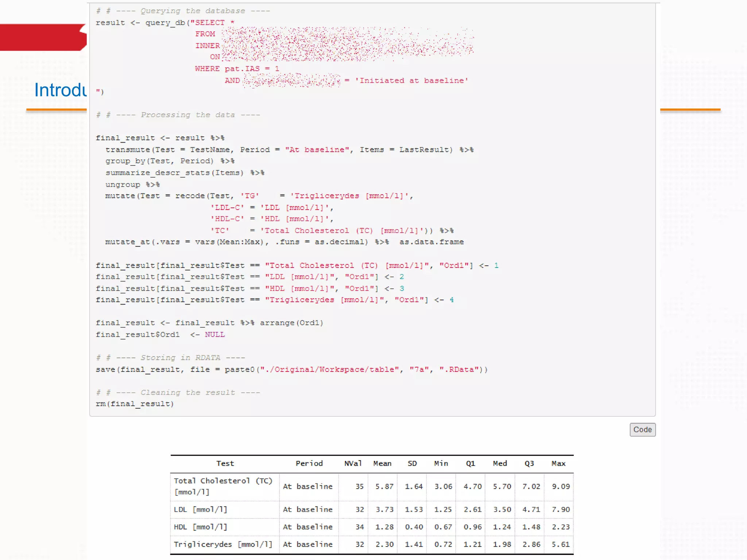
Task: Click the Mean column header
Action: click(x=382, y=463)
